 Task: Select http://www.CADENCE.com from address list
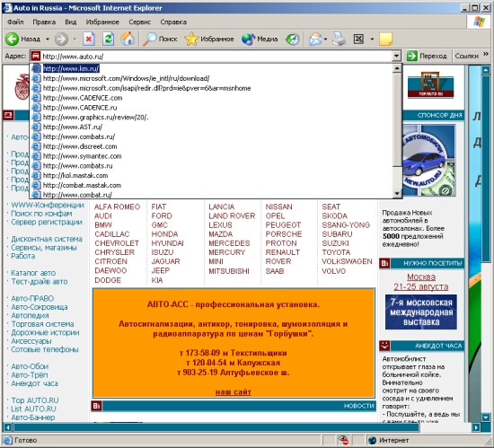pyautogui.click(x=212, y=98)
